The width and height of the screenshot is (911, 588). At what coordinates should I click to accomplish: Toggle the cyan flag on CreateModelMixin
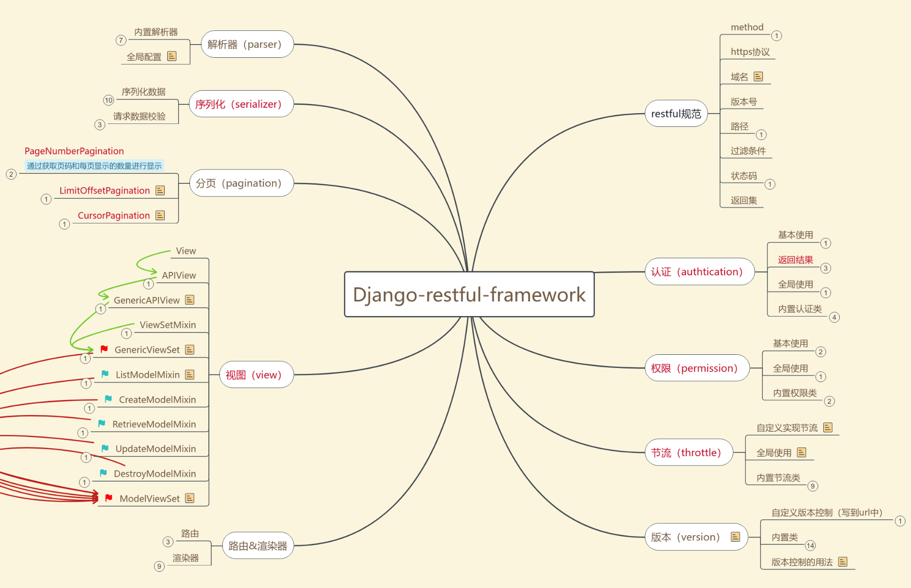pyautogui.click(x=107, y=398)
